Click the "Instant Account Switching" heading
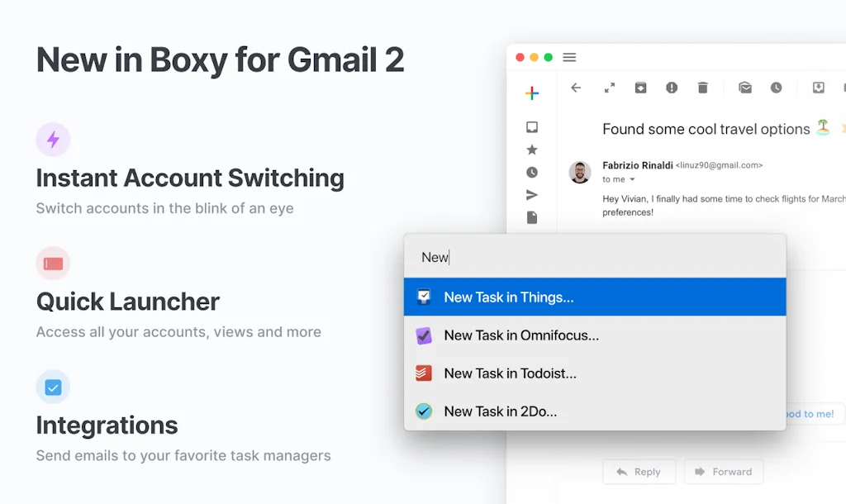The image size is (846, 504). pos(190,178)
